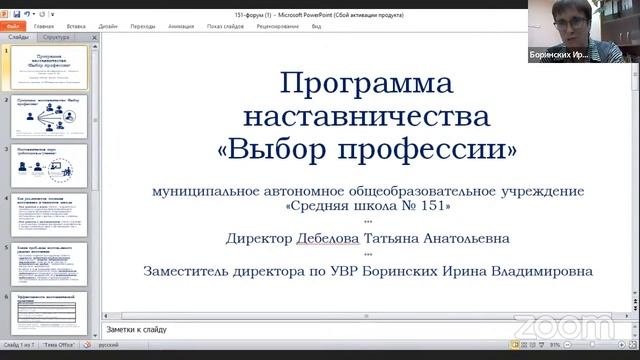Click horizontal scrollbar left arrow under slide
This screenshot has height=360, width=640.
pos(106,316)
